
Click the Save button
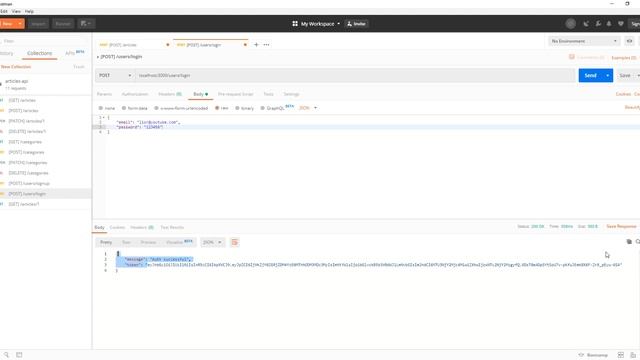[x=625, y=76]
